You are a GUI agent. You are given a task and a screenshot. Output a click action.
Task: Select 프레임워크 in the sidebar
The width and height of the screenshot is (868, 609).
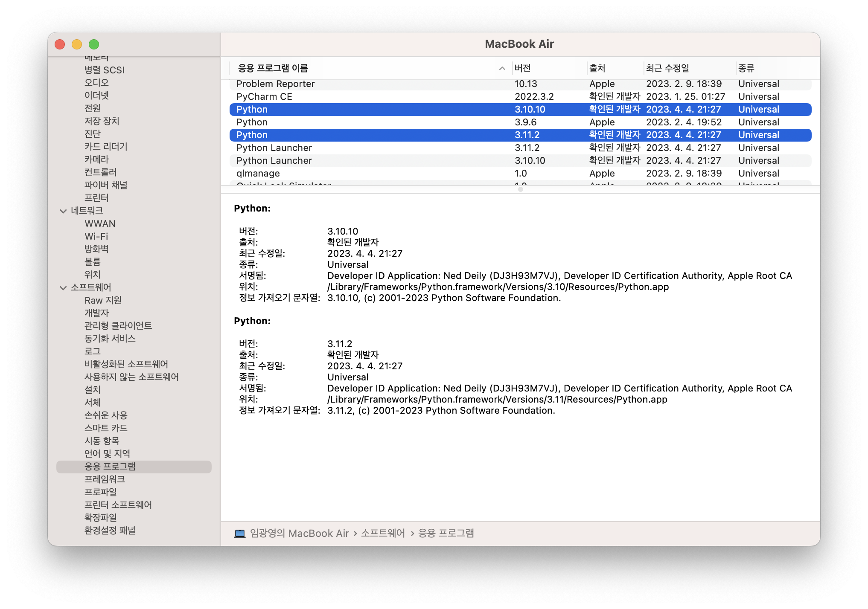click(105, 479)
